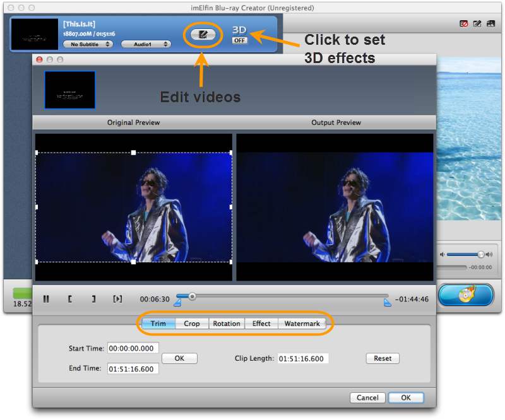The image size is (505, 420).
Task: Click the top-center crop handle in Original Preview
Action: click(134, 153)
